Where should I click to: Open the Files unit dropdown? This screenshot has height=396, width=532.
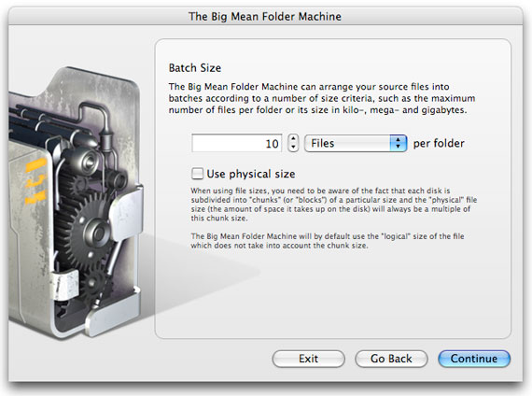[356, 143]
